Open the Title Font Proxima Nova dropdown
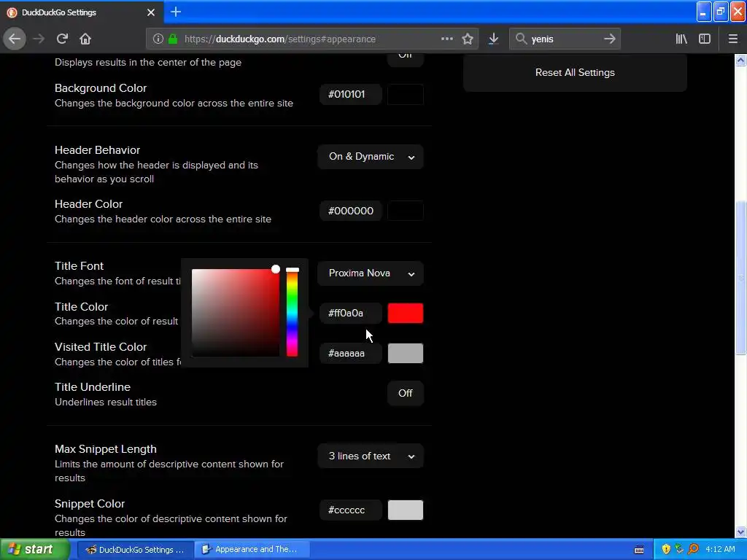The image size is (747, 560). click(370, 273)
